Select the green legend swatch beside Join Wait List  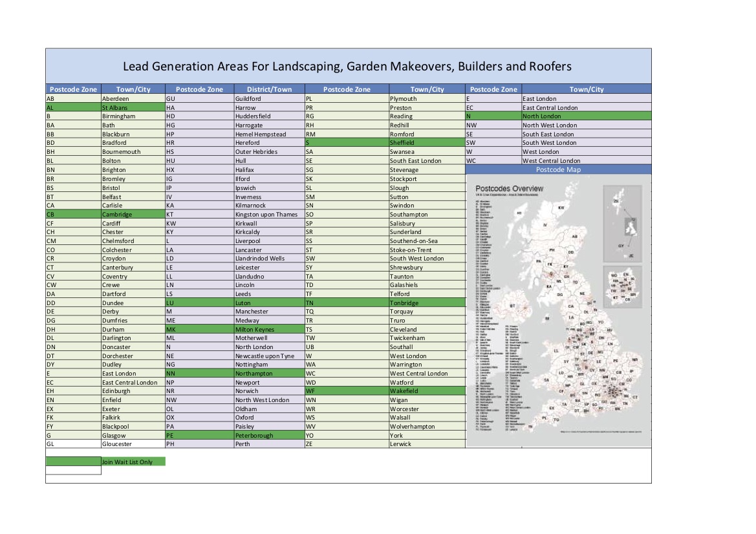[73, 462]
